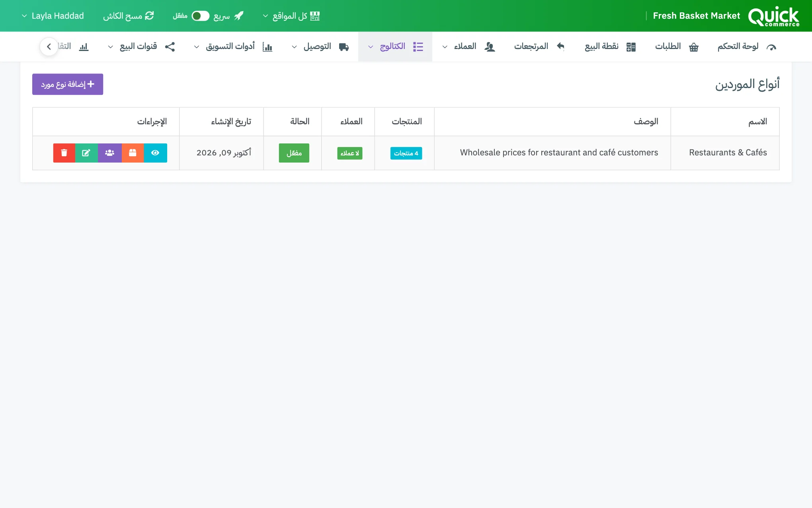
Task: Click the user icon beside العملاء in navbar
Action: click(490, 47)
